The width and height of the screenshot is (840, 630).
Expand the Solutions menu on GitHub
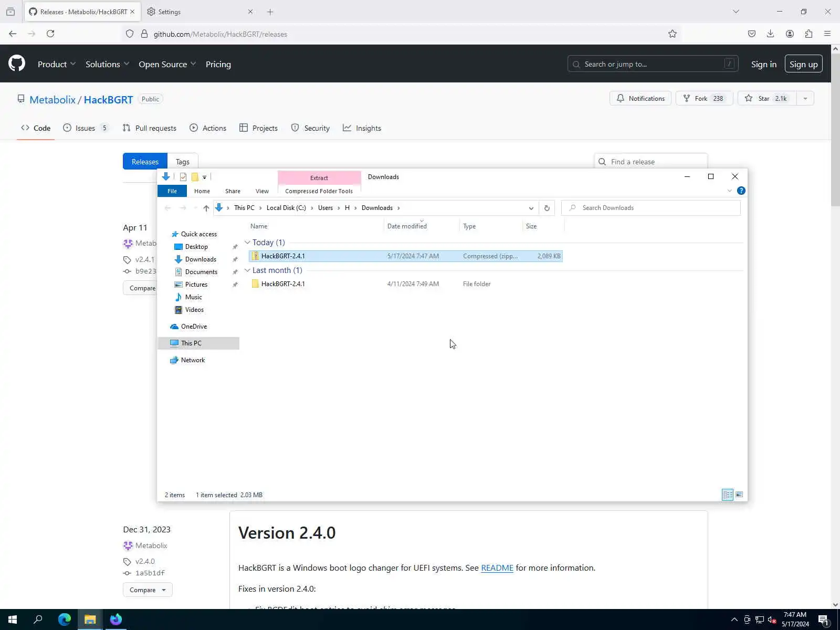click(x=107, y=64)
